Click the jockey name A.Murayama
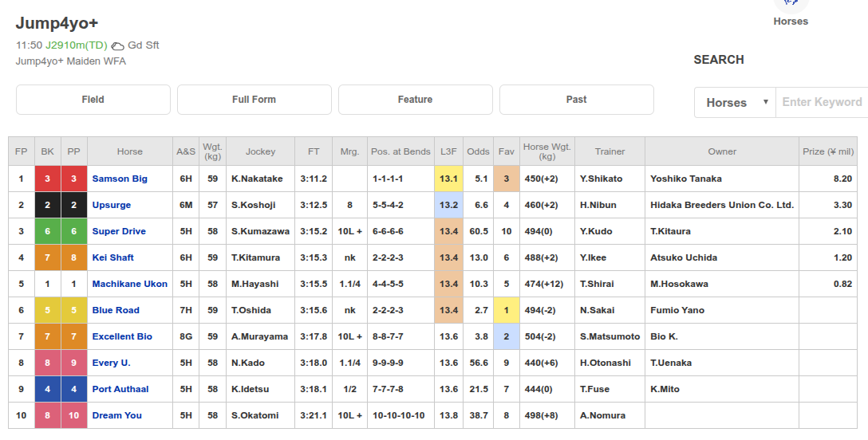Screen dimensions: 868x440 click(259, 336)
